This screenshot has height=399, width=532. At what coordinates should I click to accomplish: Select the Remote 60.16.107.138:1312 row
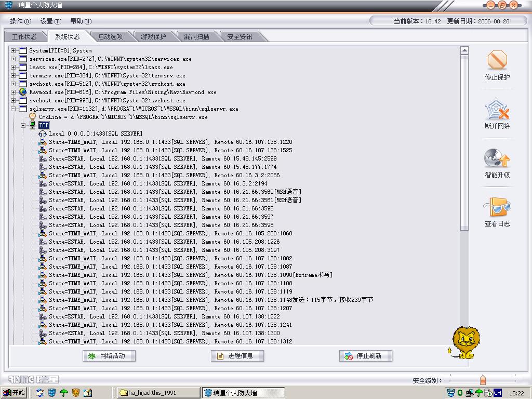click(170, 341)
